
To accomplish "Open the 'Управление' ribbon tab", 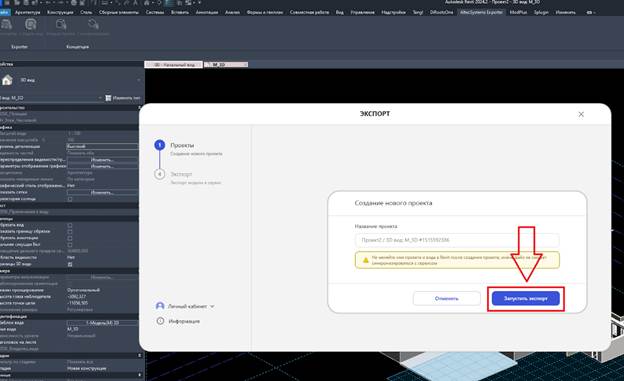I will (363, 12).
